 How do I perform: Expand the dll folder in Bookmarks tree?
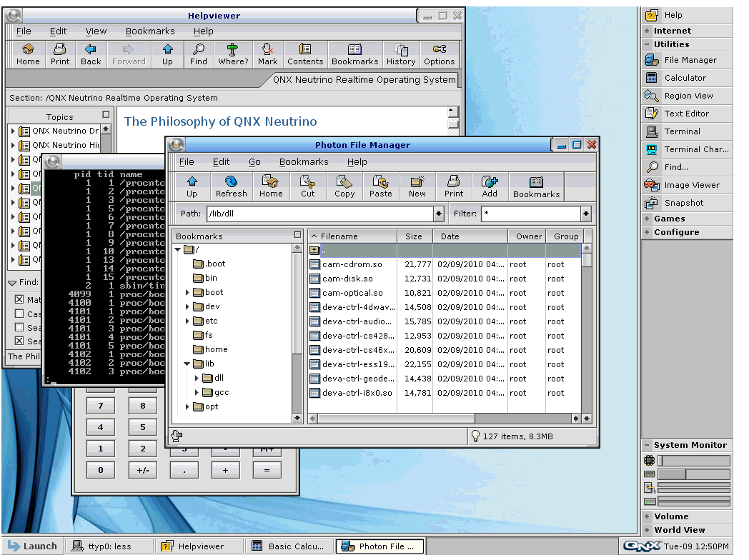pyautogui.click(x=197, y=378)
